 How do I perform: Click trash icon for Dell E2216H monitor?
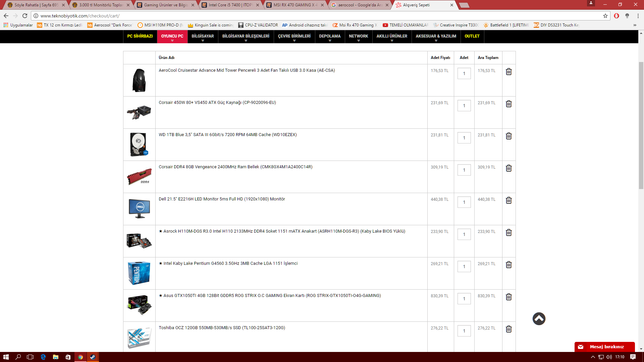(x=508, y=200)
